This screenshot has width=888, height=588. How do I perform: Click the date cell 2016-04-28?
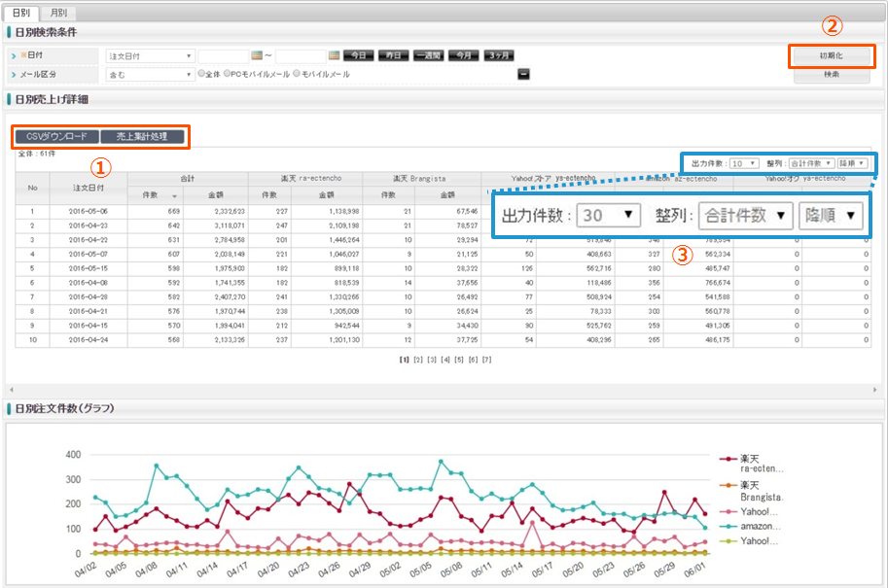(x=89, y=297)
